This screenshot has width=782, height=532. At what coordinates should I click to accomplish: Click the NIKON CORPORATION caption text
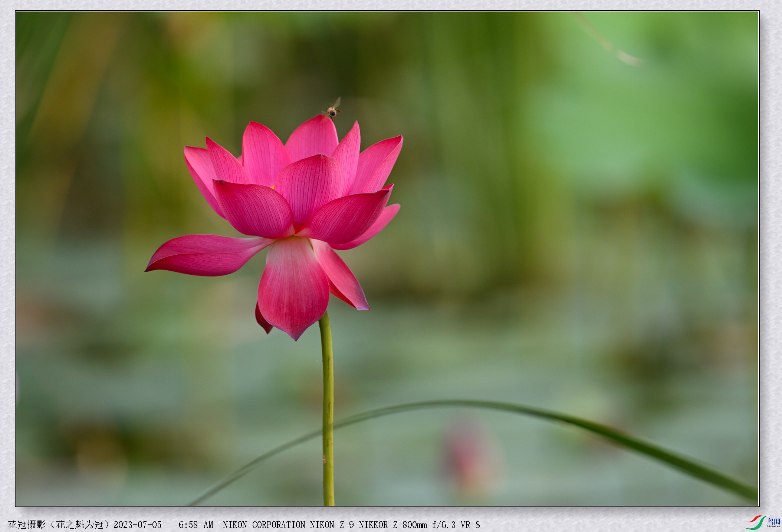point(264,525)
